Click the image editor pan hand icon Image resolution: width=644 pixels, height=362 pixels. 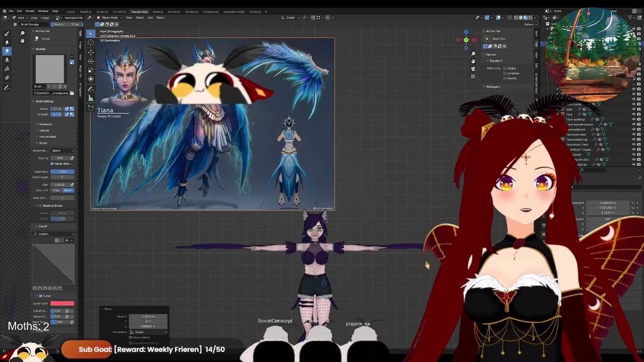22,41
